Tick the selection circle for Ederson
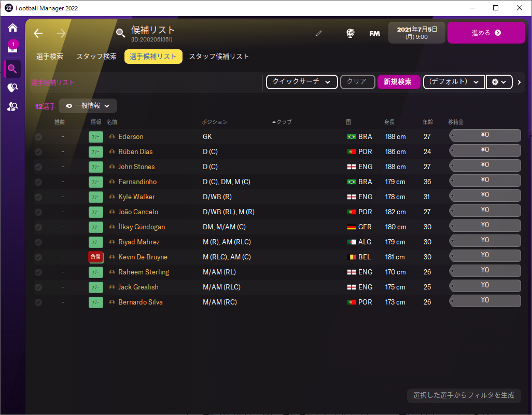The width and height of the screenshot is (532, 415). [38, 137]
